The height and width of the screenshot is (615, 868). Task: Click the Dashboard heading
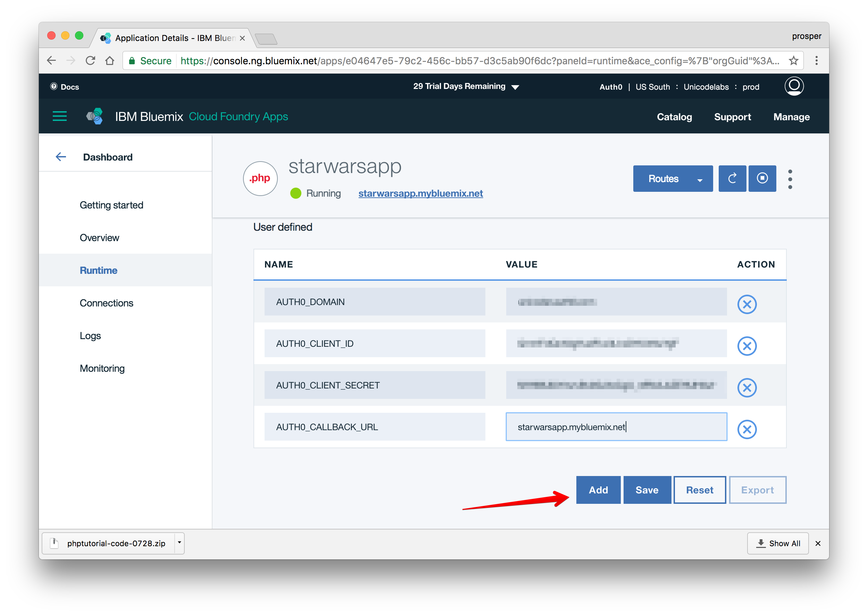click(108, 157)
